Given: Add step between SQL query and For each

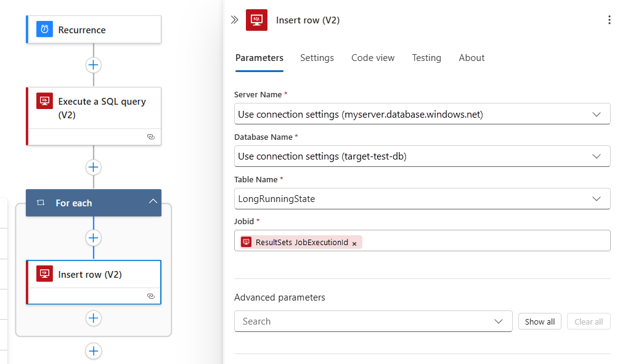Looking at the screenshot, I should point(94,167).
